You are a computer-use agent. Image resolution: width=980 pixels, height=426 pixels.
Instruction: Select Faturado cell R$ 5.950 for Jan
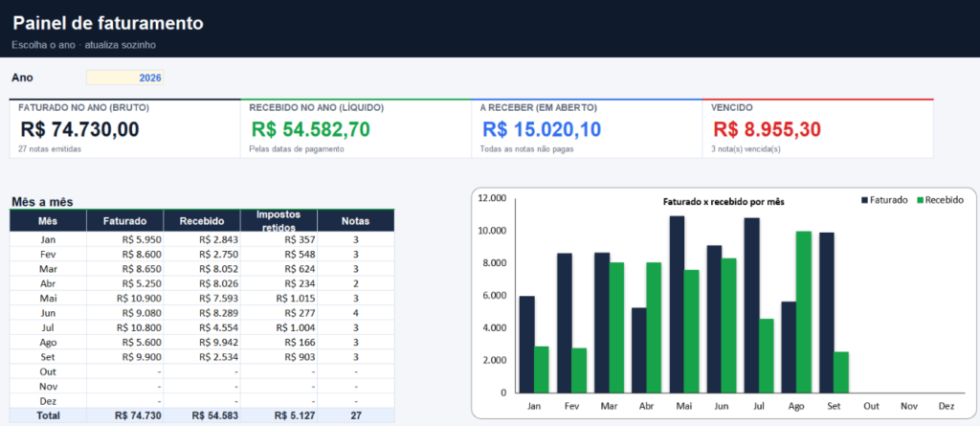click(125, 239)
